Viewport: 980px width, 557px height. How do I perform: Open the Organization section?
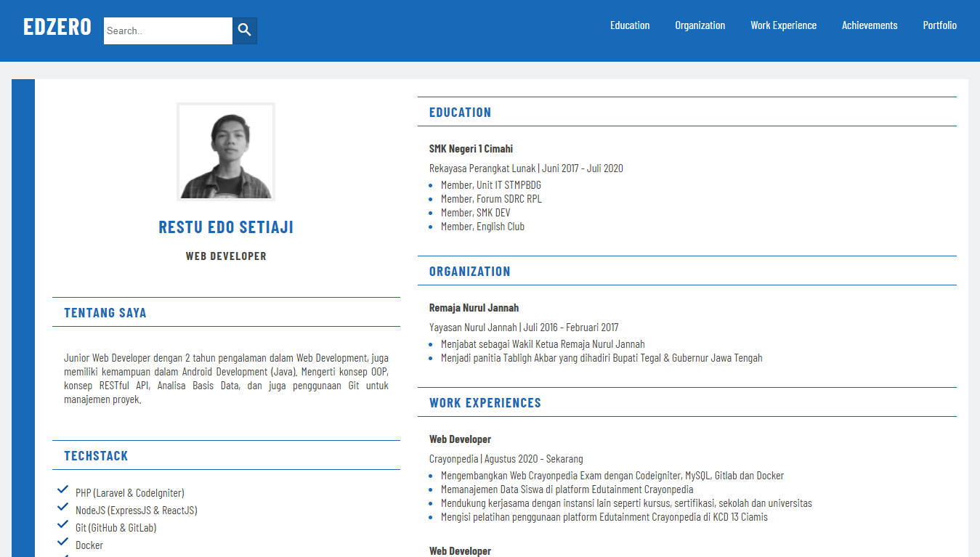click(700, 25)
